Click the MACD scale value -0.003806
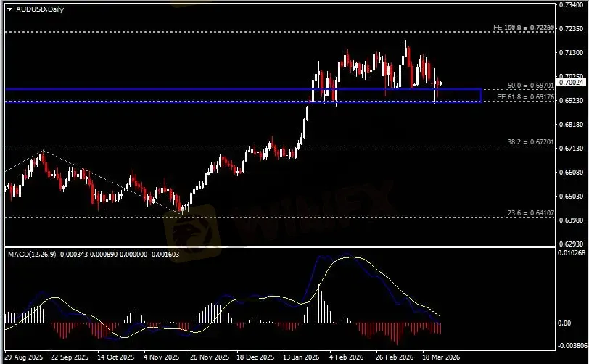Viewport: 589px width, 364px height. [572, 346]
